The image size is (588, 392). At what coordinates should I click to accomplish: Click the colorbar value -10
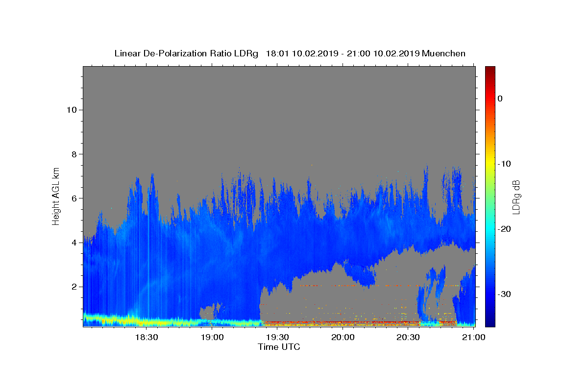tap(505, 164)
